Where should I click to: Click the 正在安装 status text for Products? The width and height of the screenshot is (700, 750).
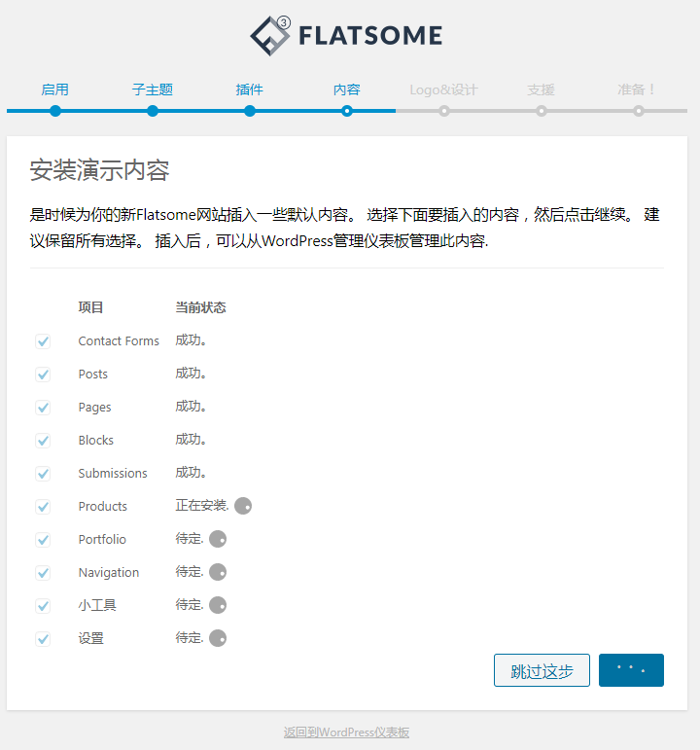(x=202, y=505)
